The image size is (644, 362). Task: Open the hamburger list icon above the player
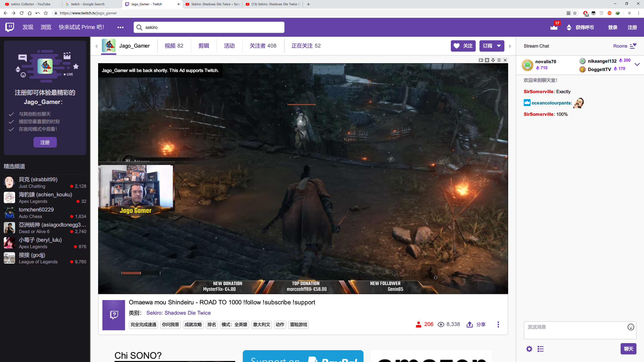click(x=499, y=60)
